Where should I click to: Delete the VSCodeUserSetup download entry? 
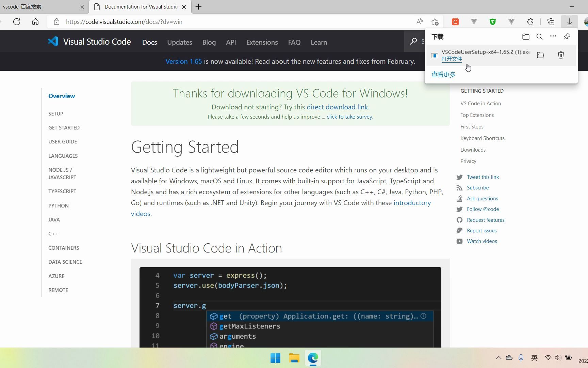pos(561,55)
